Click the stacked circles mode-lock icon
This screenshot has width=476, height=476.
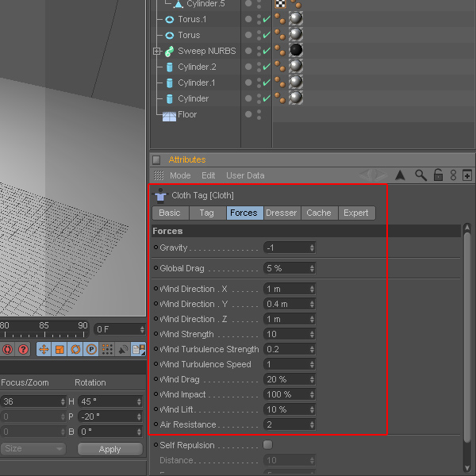coord(453,175)
